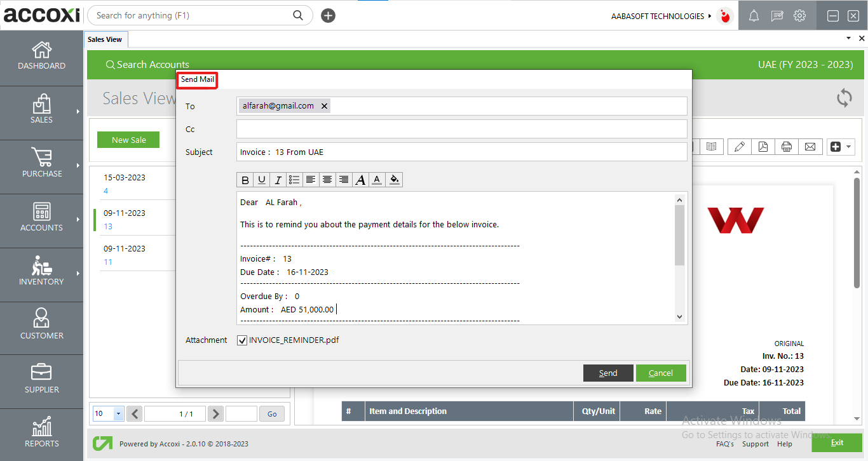
Task: Open the font color tool
Action: [376, 180]
